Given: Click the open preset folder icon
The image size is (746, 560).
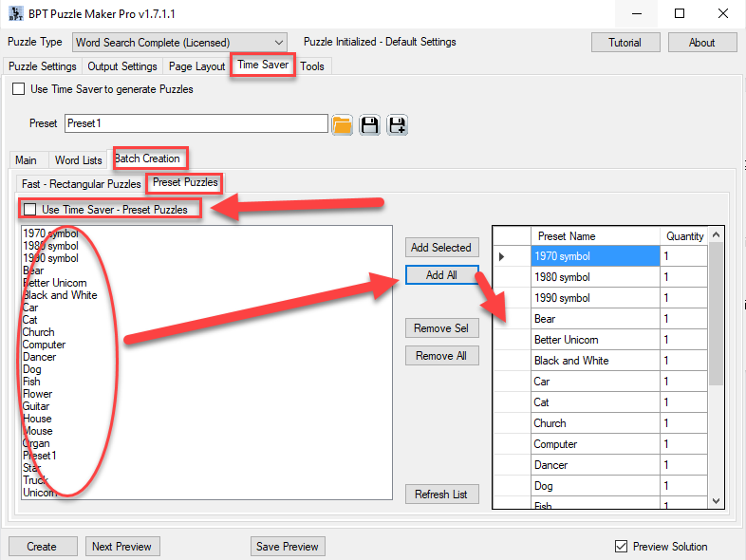Looking at the screenshot, I should pos(343,124).
